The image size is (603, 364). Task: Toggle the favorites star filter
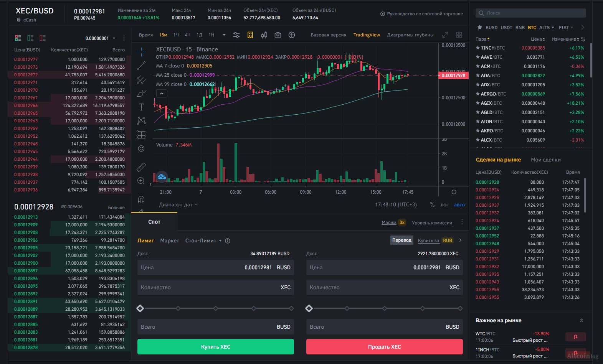tap(480, 27)
